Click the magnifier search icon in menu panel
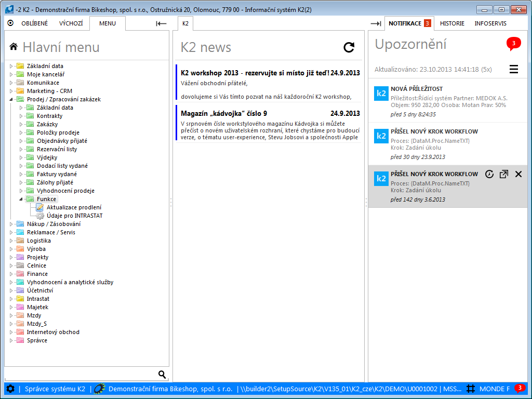Image resolution: width=532 pixels, height=399 pixels. [162, 374]
